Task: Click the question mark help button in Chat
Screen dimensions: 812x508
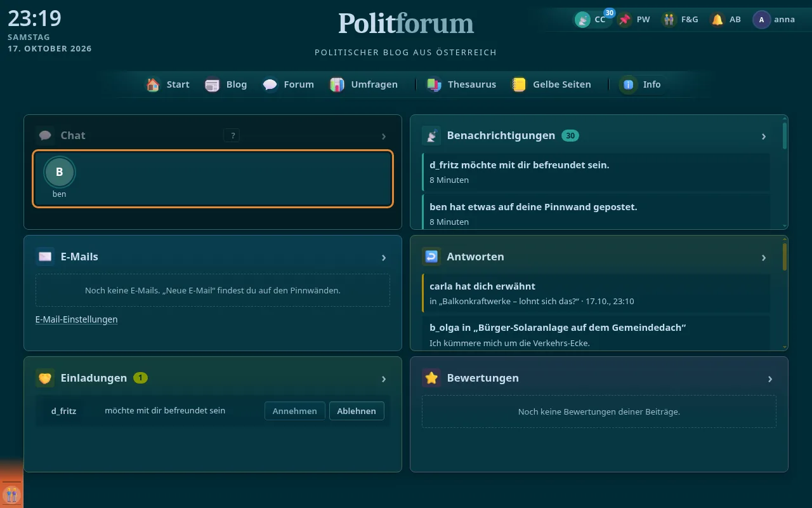Action: [232, 135]
